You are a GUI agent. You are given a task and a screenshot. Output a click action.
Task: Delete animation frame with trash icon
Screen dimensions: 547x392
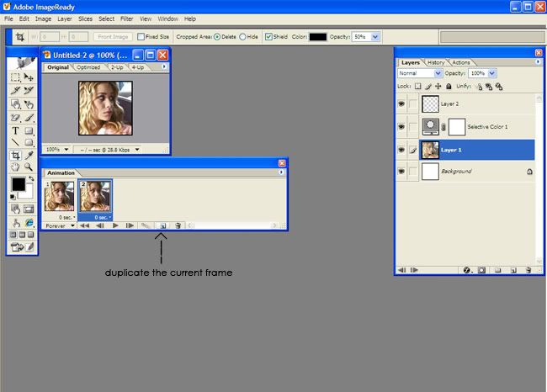(178, 225)
